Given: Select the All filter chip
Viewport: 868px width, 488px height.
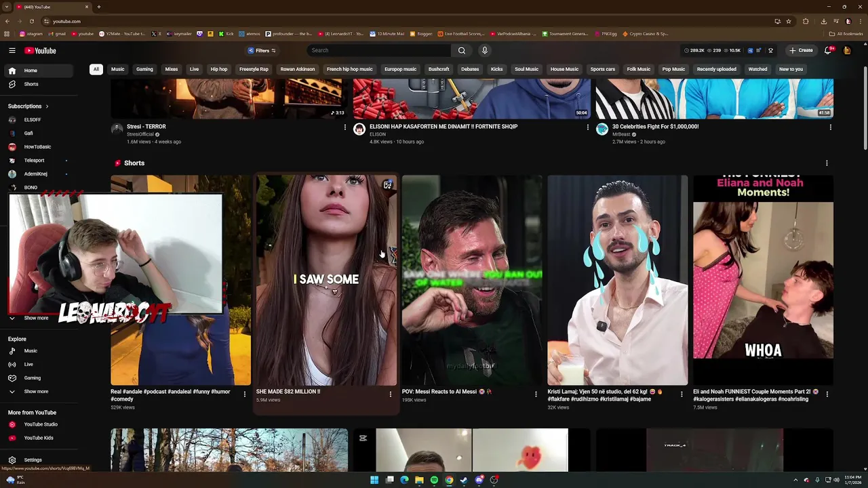Looking at the screenshot, I should [x=96, y=69].
